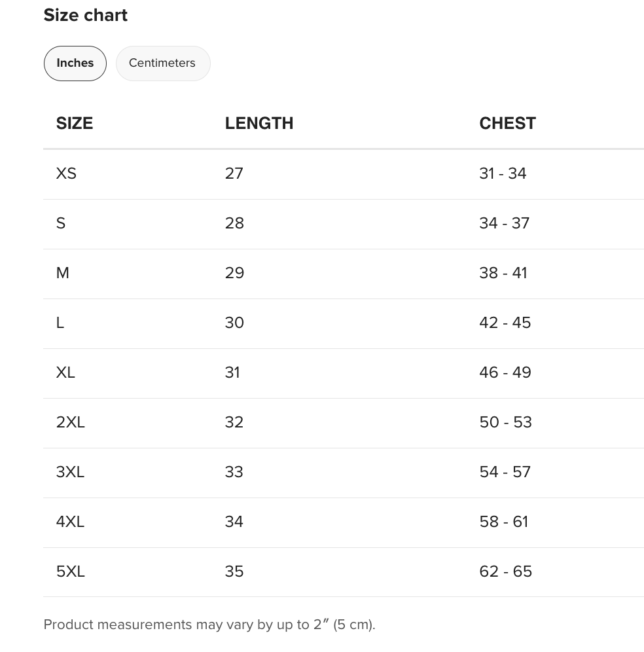Switch size chart to Centimeters
Screen dimensions: 644x652
pyautogui.click(x=163, y=63)
